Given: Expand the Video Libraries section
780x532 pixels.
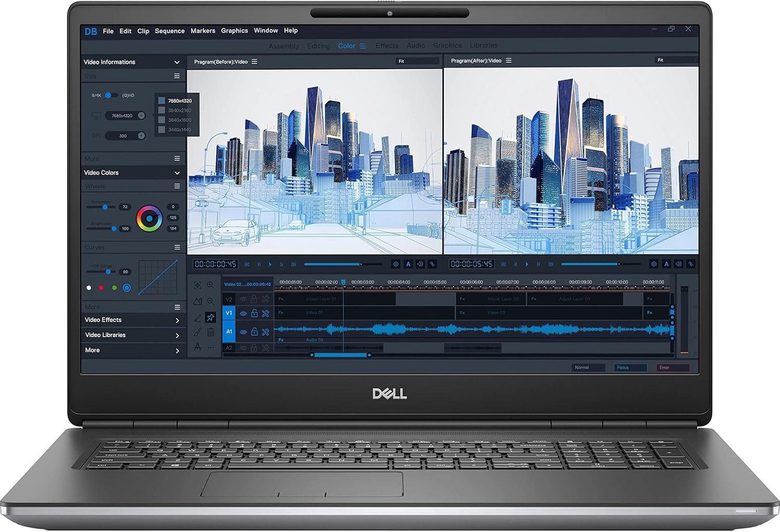Looking at the screenshot, I should (x=177, y=336).
